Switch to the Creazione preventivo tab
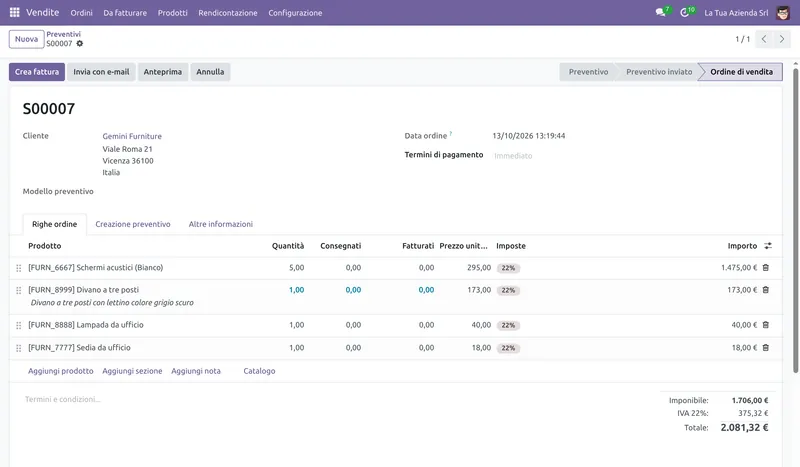The height and width of the screenshot is (467, 800). coord(133,224)
